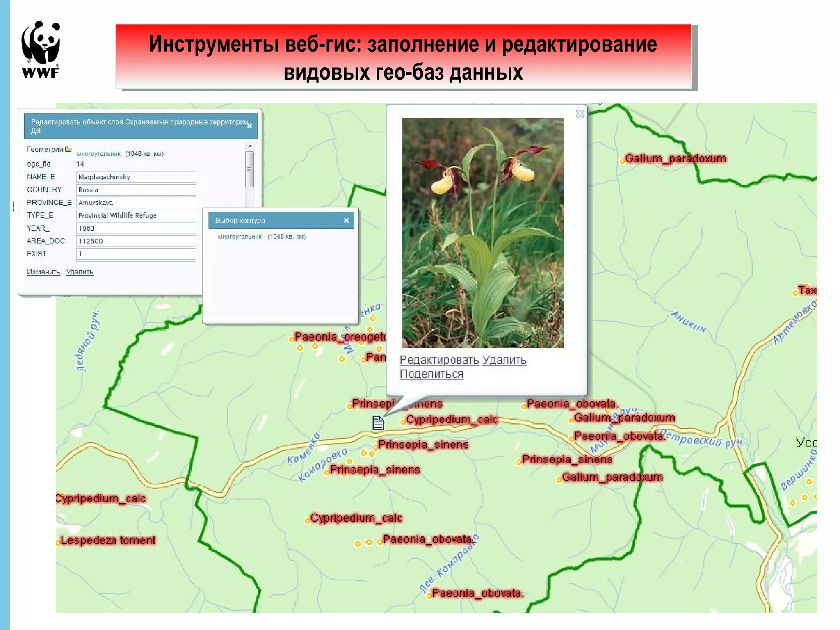Click the Lespedeza toment point marker
This screenshot has width=840, height=630.
58,543
